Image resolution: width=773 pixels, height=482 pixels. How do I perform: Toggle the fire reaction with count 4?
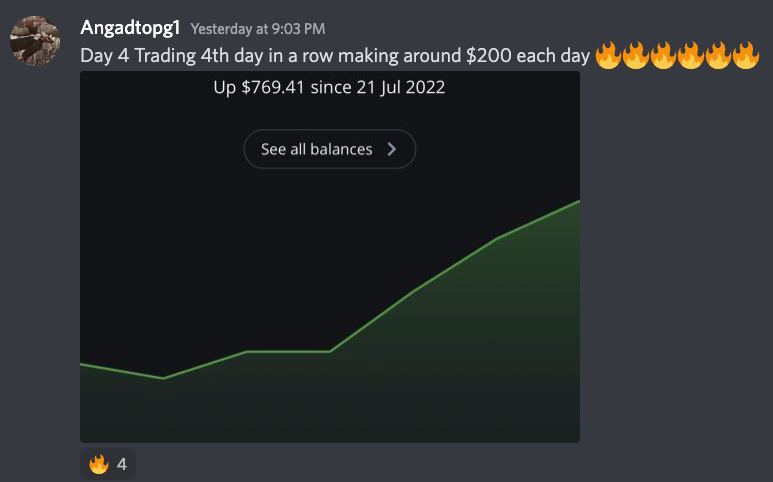tap(108, 464)
